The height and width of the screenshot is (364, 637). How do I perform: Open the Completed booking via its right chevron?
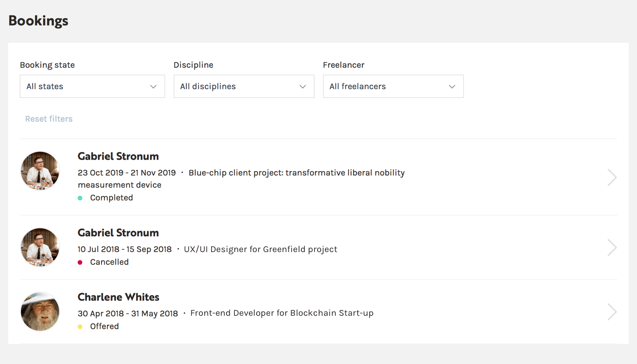pyautogui.click(x=612, y=177)
